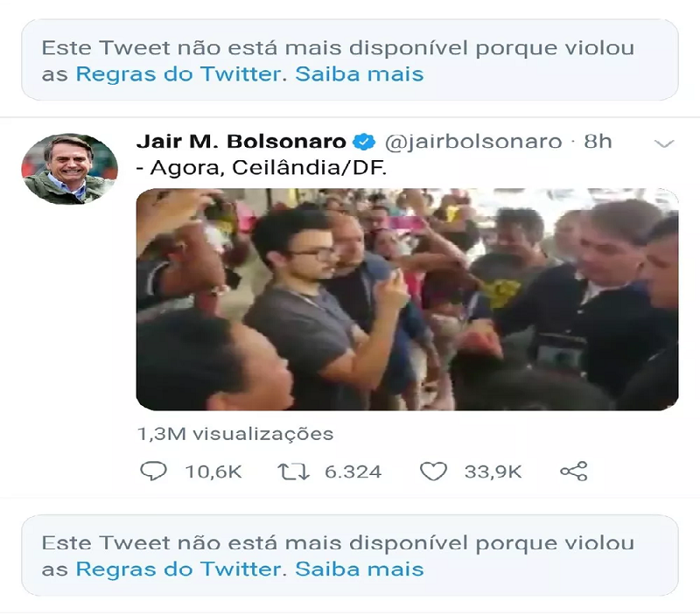Click the reply speech bubble icon
Image resolution: width=700 pixels, height=615 pixels.
[153, 472]
